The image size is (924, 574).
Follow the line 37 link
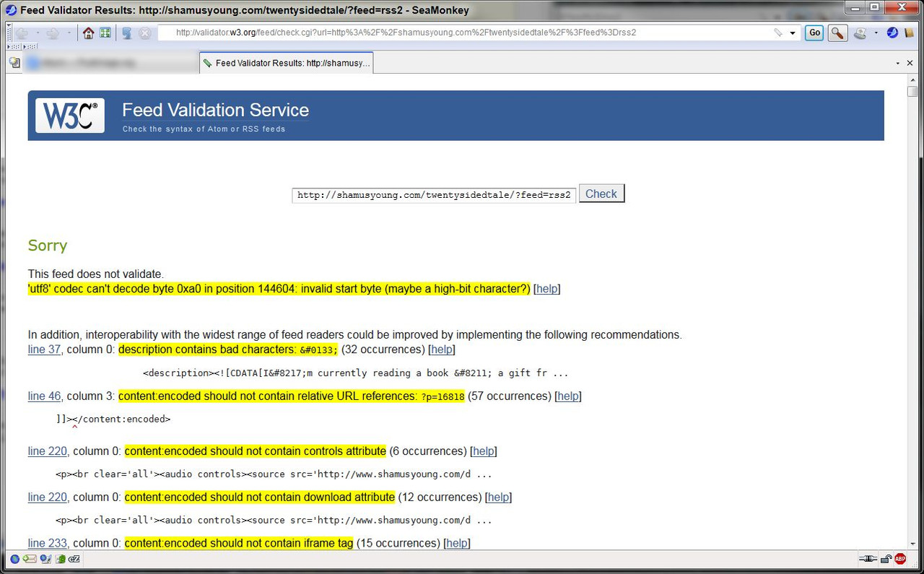pos(43,349)
